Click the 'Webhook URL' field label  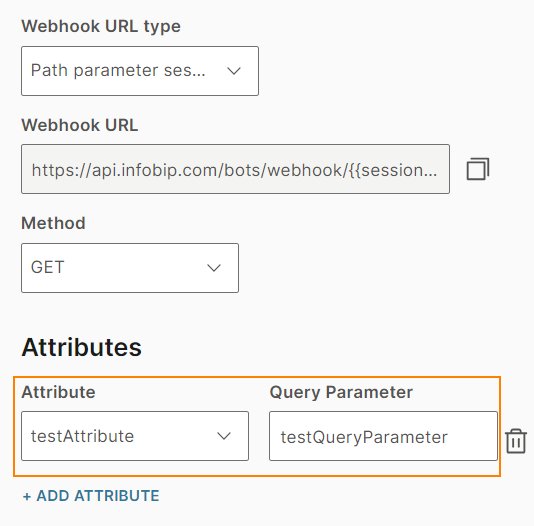click(80, 125)
